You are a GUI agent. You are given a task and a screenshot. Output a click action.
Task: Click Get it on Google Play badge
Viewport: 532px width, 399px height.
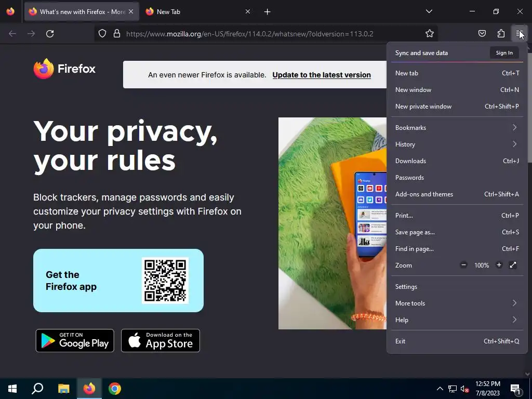click(75, 340)
